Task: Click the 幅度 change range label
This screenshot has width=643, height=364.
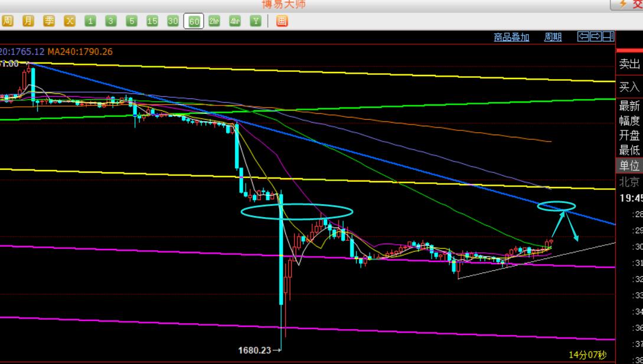Action: [x=629, y=121]
